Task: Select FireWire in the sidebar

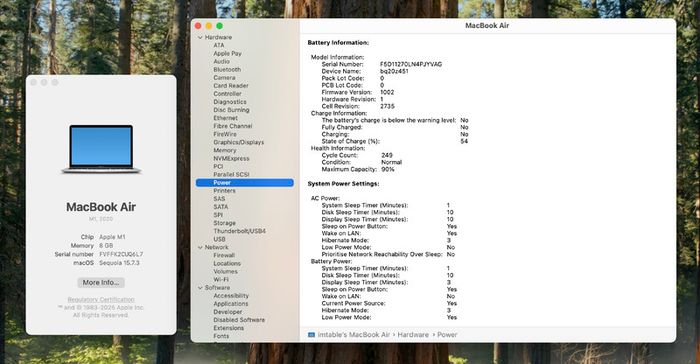Action: pos(225,134)
